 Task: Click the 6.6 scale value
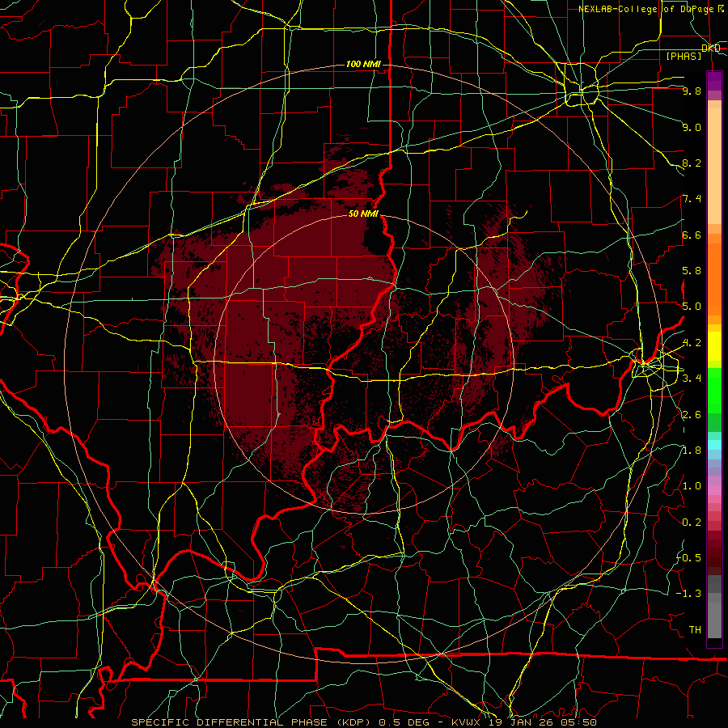pyautogui.click(x=692, y=235)
